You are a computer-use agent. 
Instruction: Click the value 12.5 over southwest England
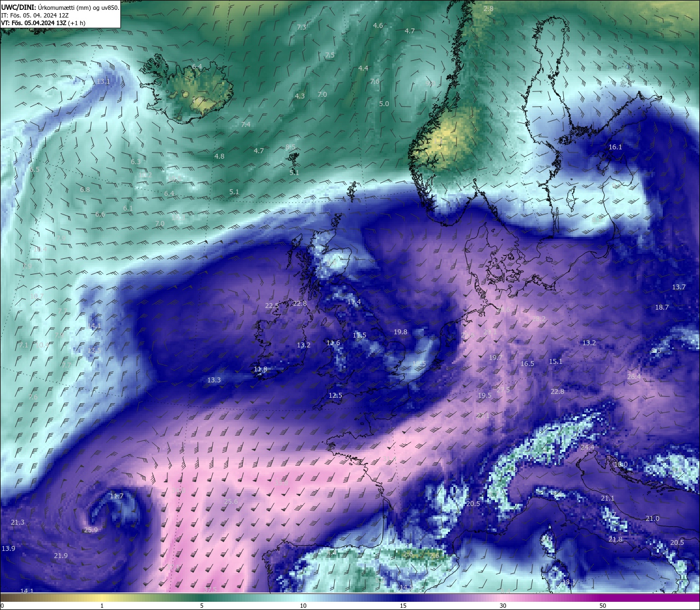pos(335,396)
